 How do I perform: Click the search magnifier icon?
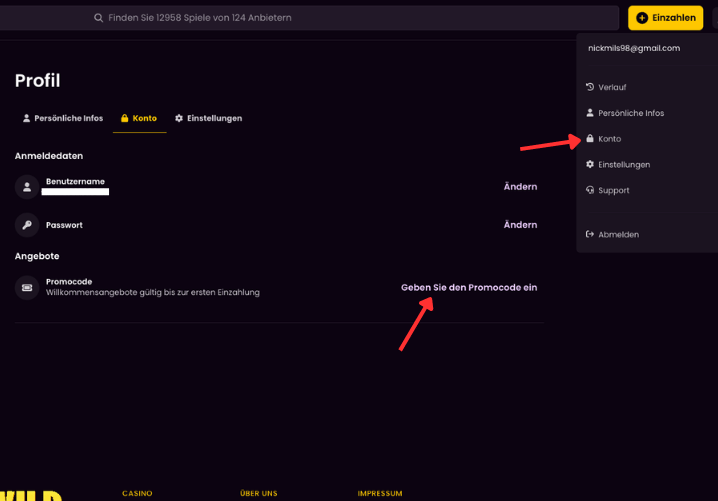[x=98, y=18]
